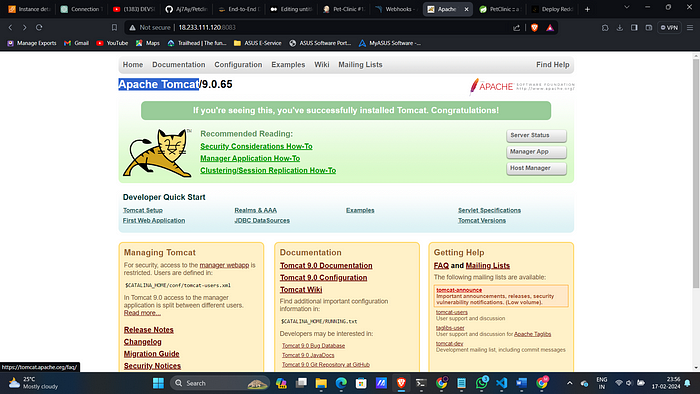Open the Manage Exports bookmark
The image size is (700, 394).
32,43
